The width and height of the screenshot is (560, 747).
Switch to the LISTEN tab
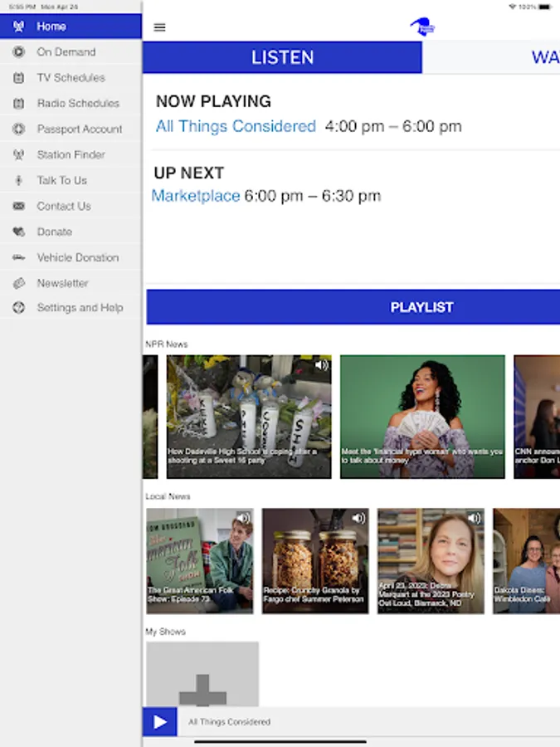click(x=282, y=57)
